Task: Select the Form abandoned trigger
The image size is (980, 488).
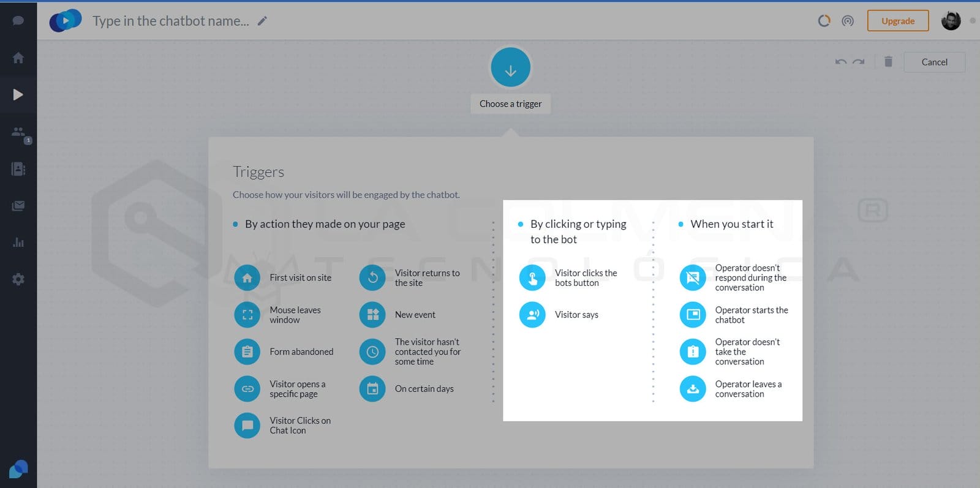Action: click(x=284, y=351)
